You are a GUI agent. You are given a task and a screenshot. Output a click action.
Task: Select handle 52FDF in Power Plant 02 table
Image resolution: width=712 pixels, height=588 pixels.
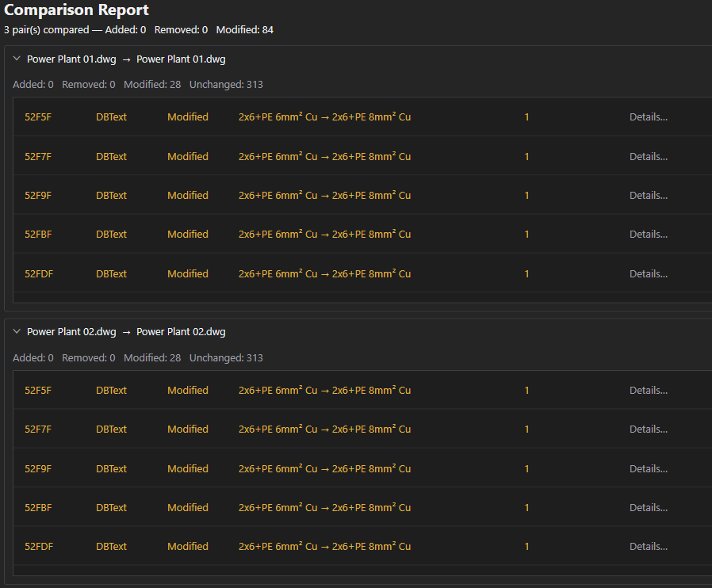(x=39, y=547)
